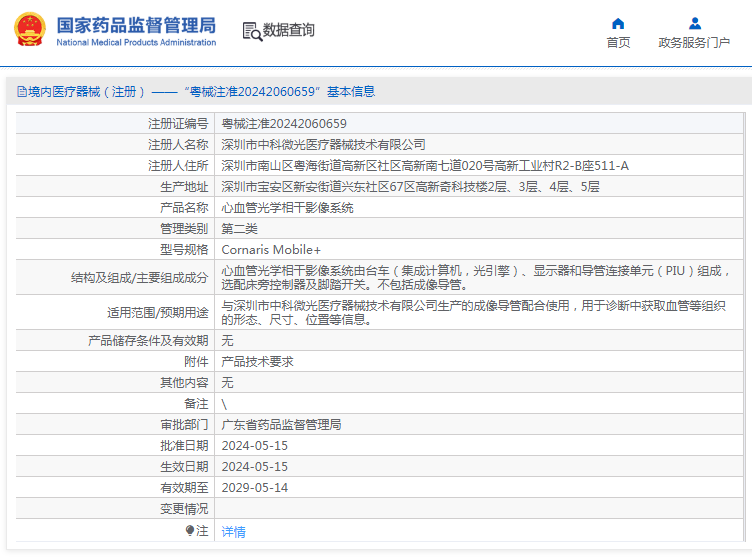Click the 审批部门 row label
Image resolution: width=752 pixels, height=557 pixels.
(x=184, y=424)
